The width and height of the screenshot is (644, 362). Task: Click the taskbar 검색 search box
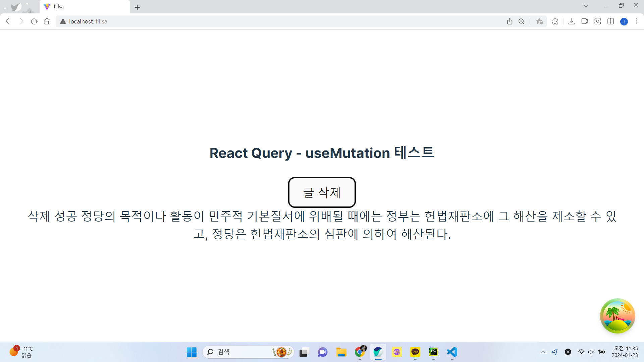(x=248, y=352)
